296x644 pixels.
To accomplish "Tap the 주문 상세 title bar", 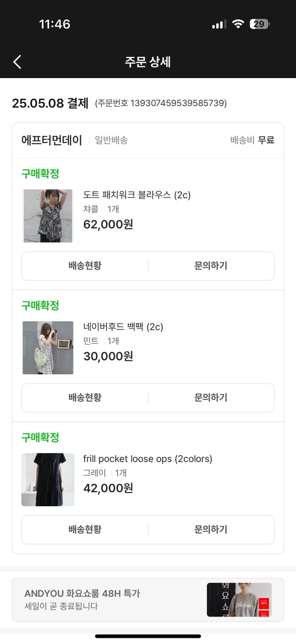I will point(148,61).
